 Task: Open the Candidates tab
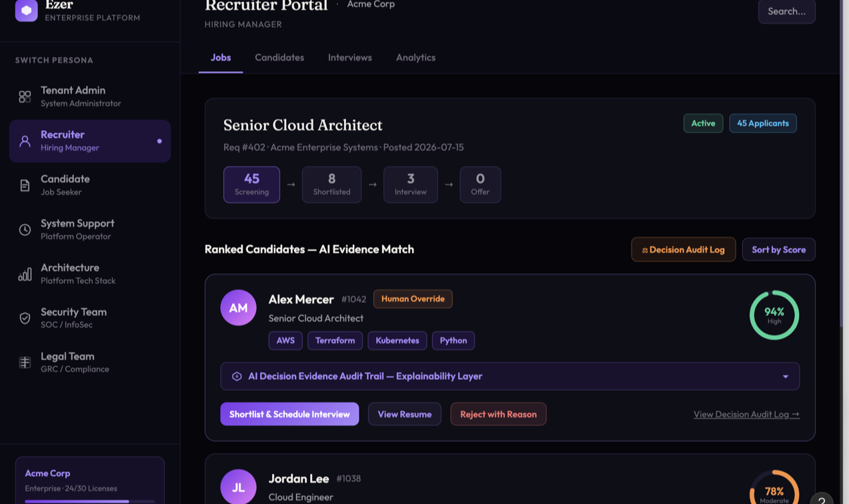[279, 58]
